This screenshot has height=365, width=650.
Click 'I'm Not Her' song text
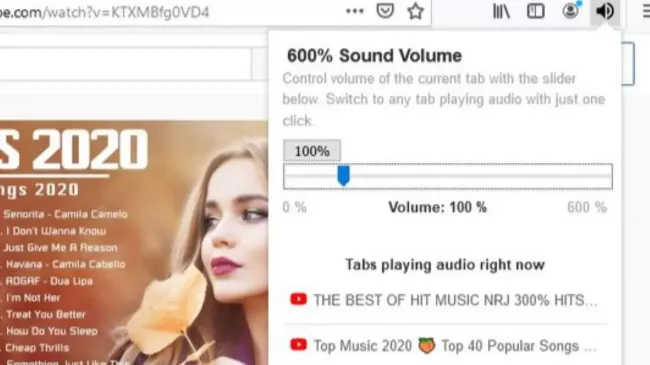[x=33, y=298]
